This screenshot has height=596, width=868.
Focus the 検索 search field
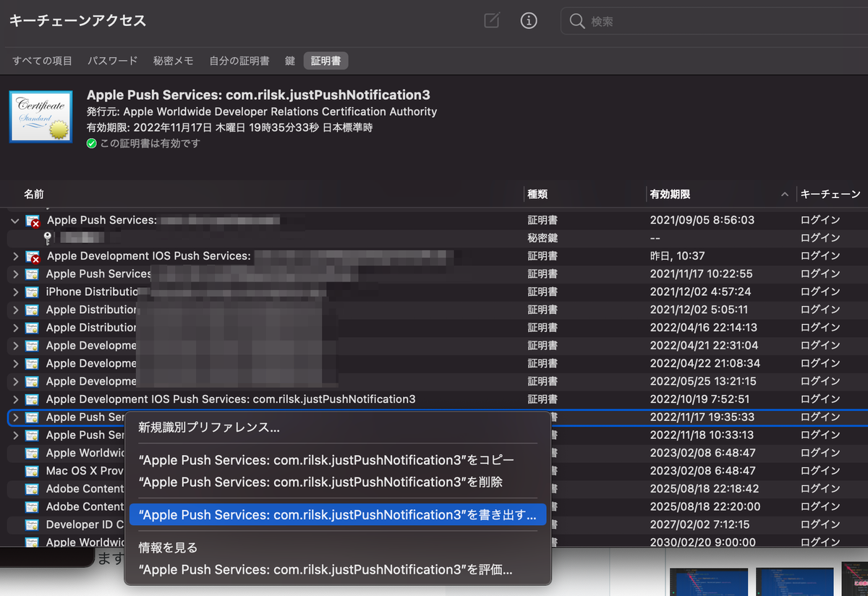point(715,22)
